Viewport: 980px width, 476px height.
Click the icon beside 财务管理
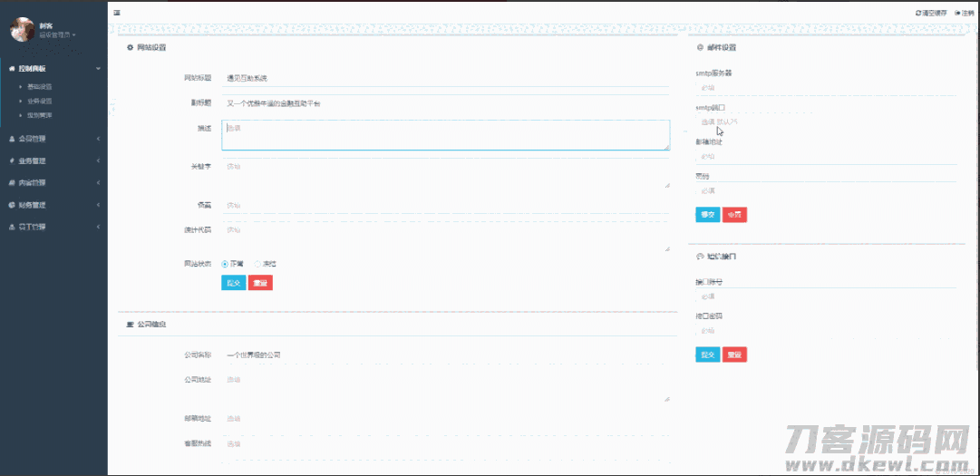tap(12, 205)
